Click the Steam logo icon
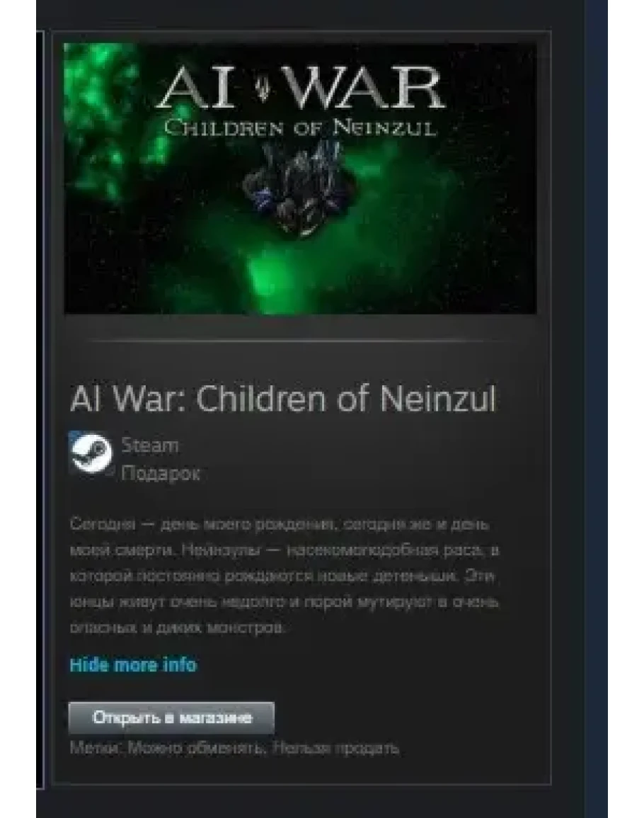Screen dimensions: 644x818 (x=91, y=453)
